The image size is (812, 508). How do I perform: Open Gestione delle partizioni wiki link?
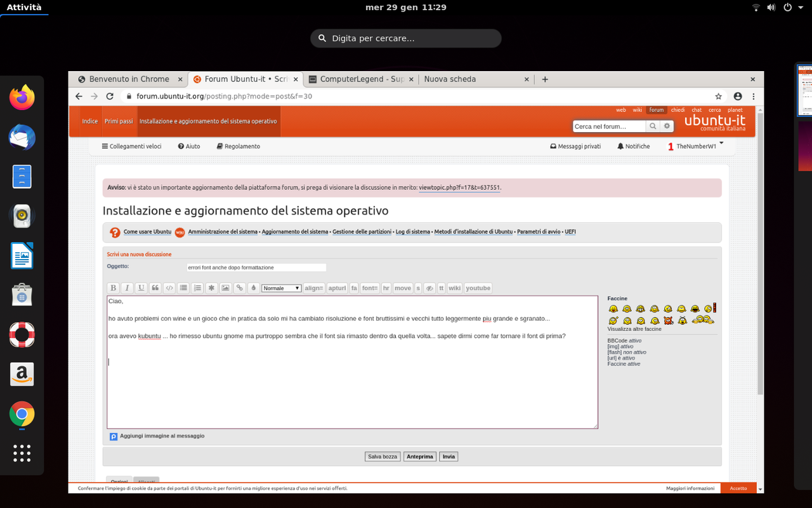coord(362,232)
